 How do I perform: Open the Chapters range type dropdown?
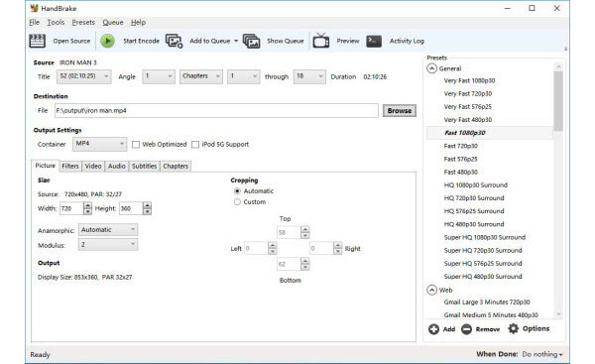pyautogui.click(x=200, y=76)
